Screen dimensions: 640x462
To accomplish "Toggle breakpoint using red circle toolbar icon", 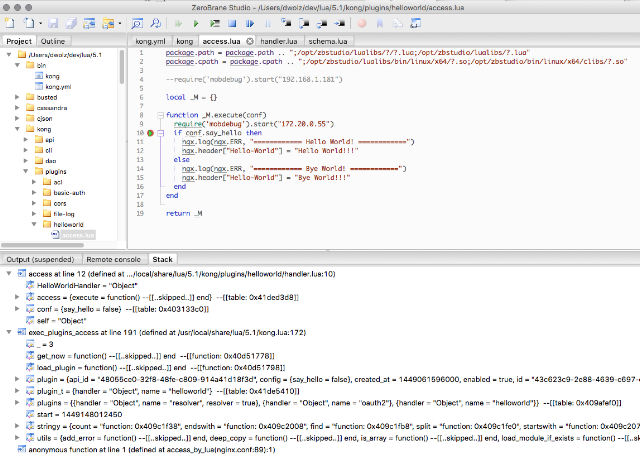I will [362, 23].
